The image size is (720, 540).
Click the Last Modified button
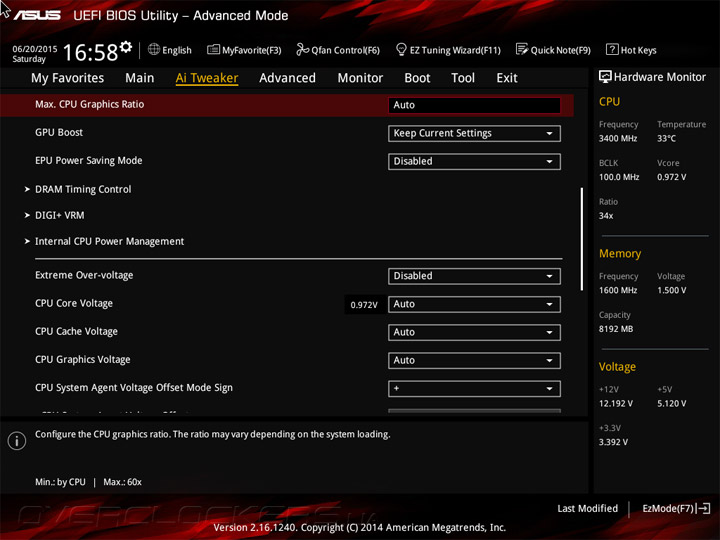click(587, 508)
